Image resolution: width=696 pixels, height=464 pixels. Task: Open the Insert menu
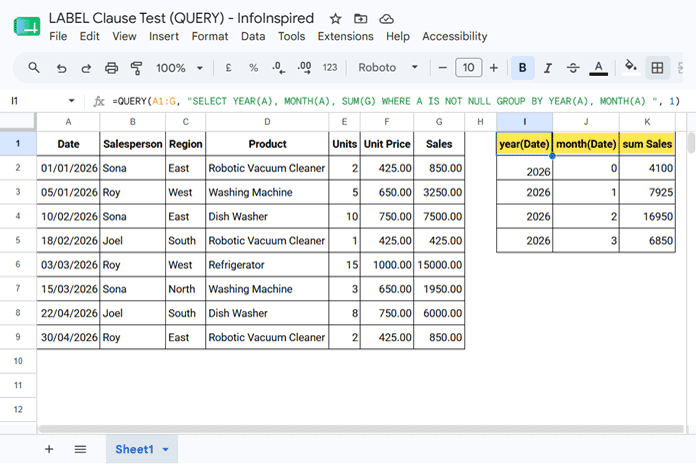click(164, 36)
